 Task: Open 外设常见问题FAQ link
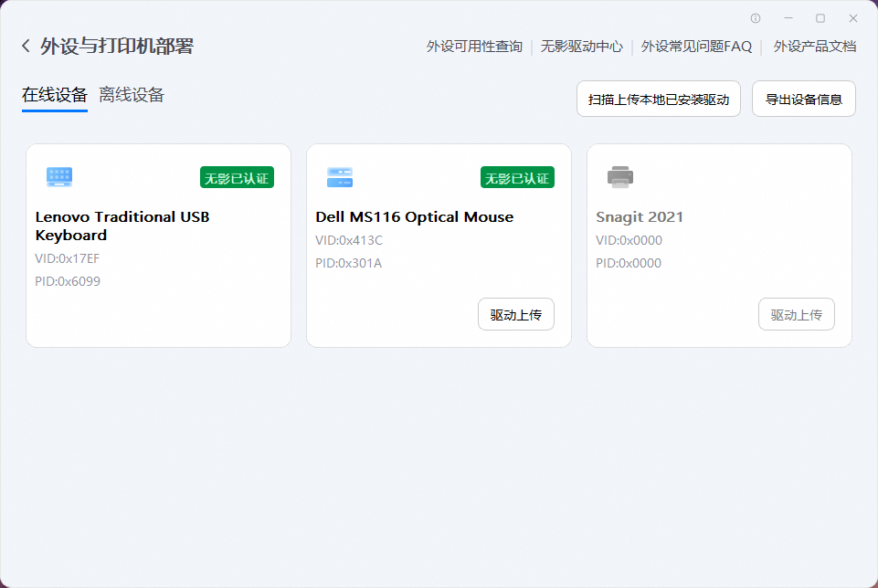[x=696, y=47]
